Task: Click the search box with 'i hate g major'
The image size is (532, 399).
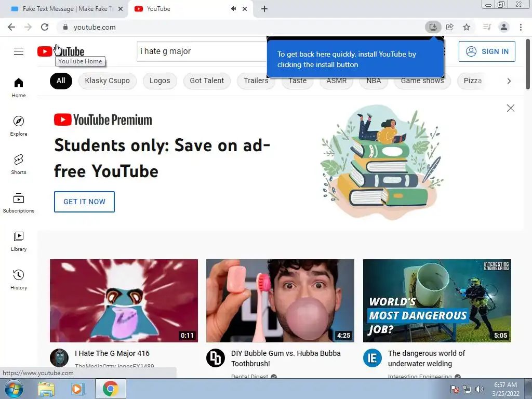Action: click(x=202, y=51)
